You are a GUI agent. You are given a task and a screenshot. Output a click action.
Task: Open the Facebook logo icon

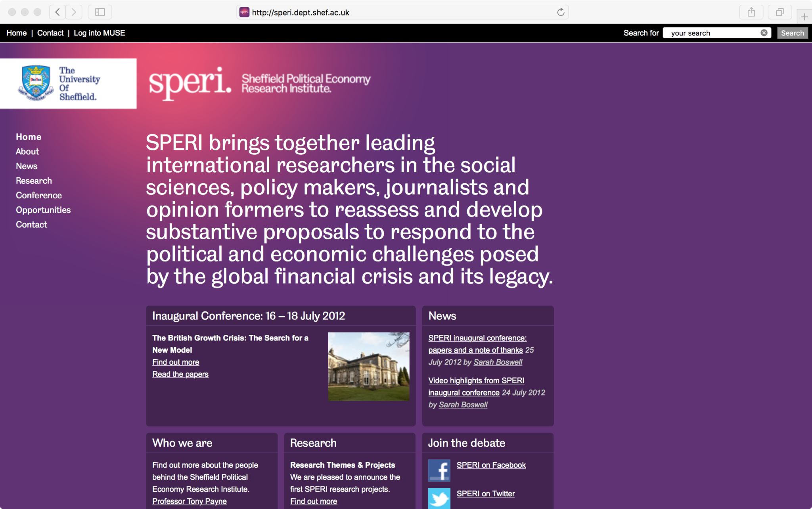(439, 471)
